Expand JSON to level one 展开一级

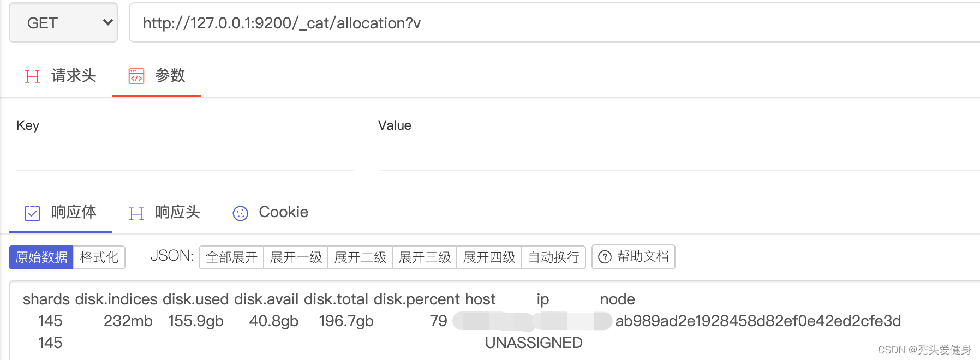(x=296, y=257)
